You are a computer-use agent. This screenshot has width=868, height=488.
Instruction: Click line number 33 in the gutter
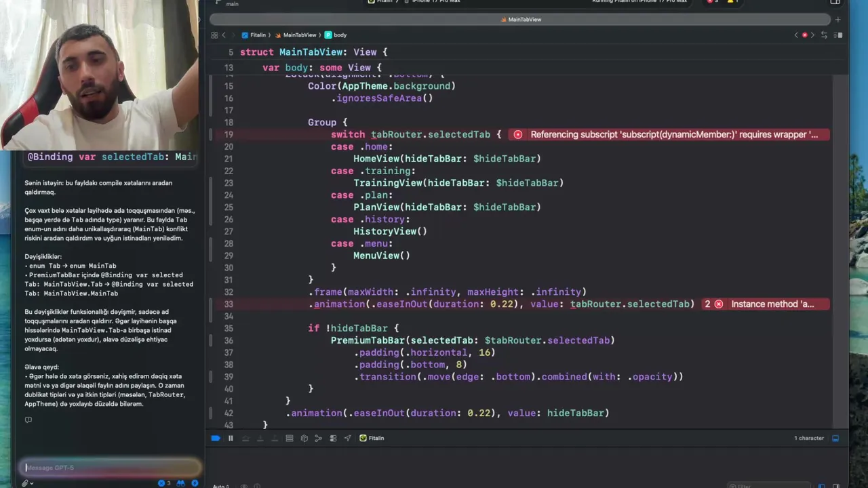tap(229, 304)
